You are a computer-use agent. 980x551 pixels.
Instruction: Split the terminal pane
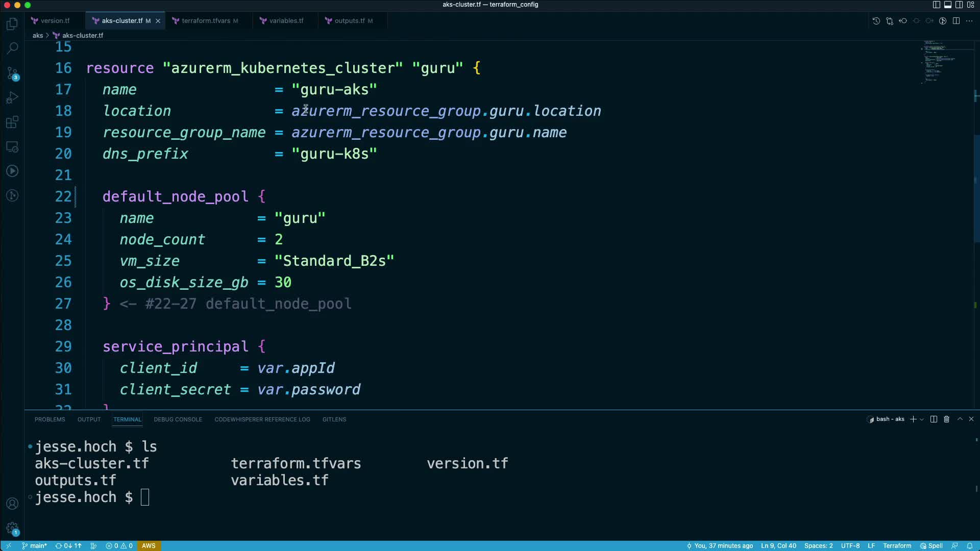[934, 419]
